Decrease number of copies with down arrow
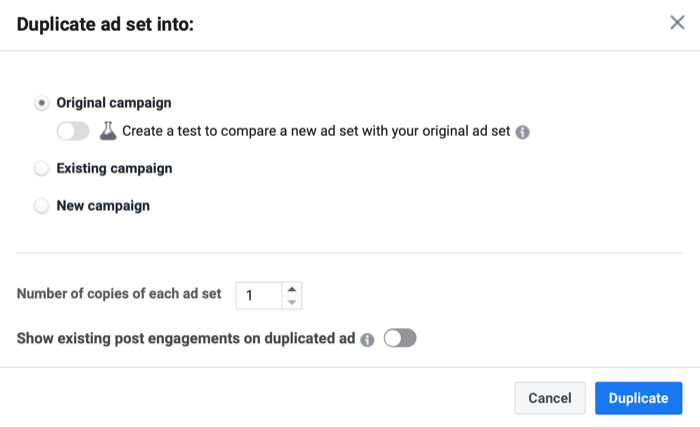This screenshot has height=427, width=700. (x=292, y=302)
